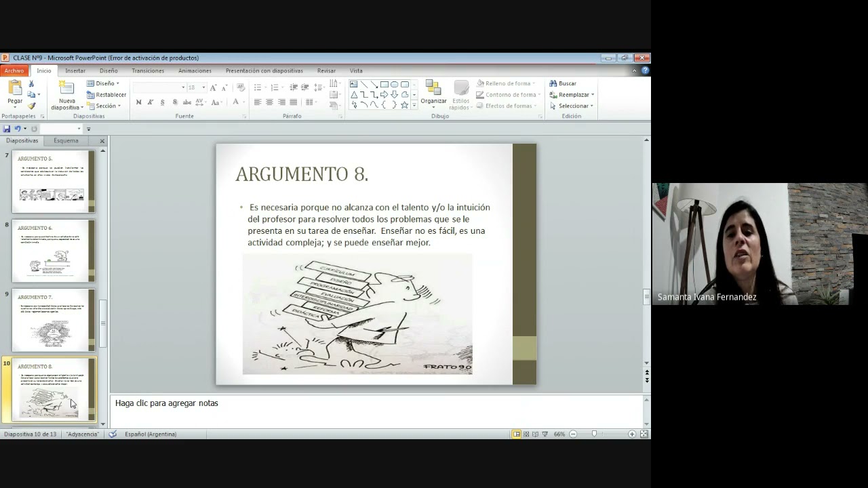Open font name combo box
Image resolution: width=868 pixels, height=488 pixels.
[x=159, y=87]
